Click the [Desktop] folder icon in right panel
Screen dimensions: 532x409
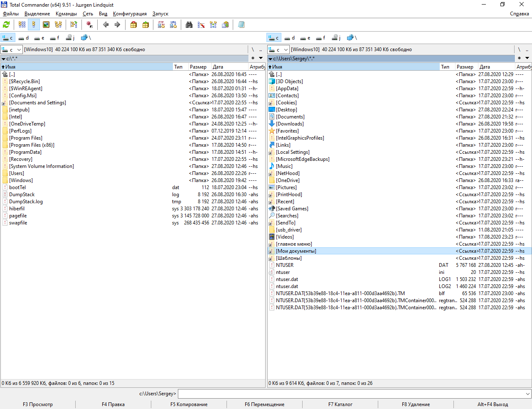click(x=272, y=110)
